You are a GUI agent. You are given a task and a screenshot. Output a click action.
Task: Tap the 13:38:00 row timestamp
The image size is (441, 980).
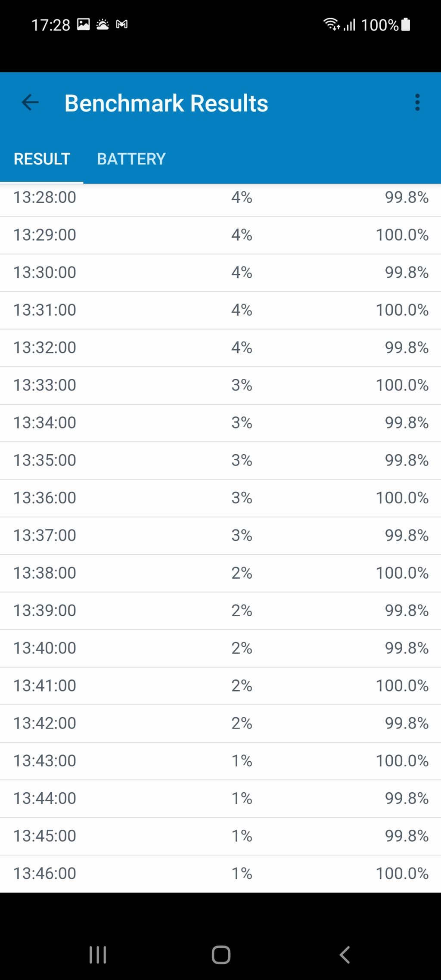(x=45, y=573)
